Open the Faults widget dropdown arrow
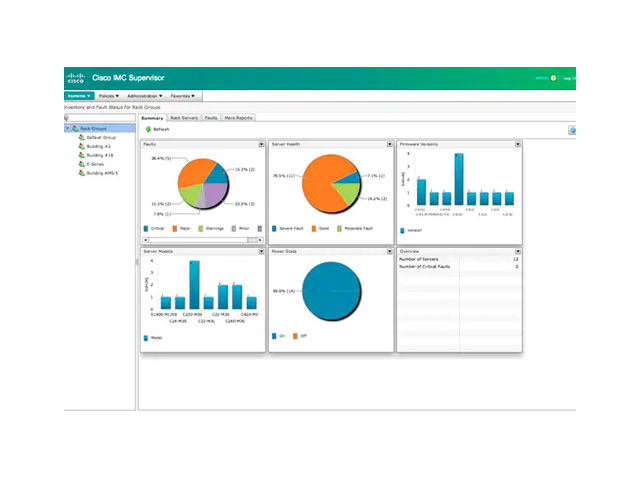Image resolution: width=640 pixels, height=480 pixels. (262, 144)
